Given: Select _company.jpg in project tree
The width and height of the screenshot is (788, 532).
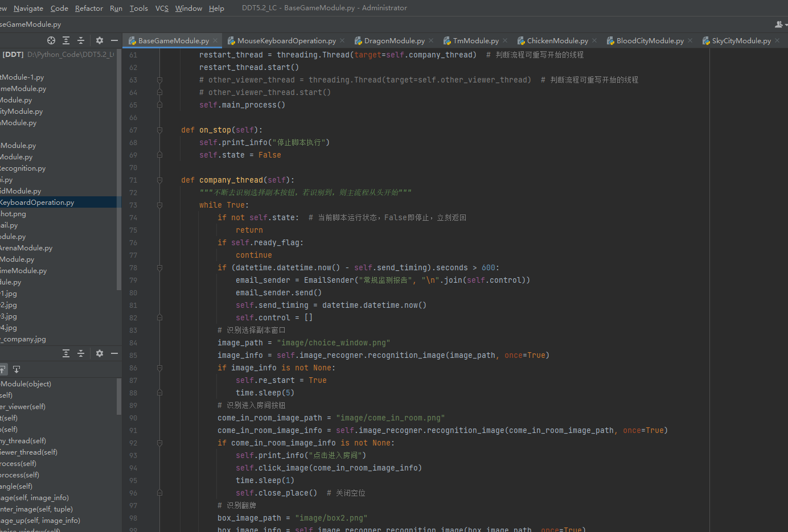Looking at the screenshot, I should pyautogui.click(x=23, y=339).
